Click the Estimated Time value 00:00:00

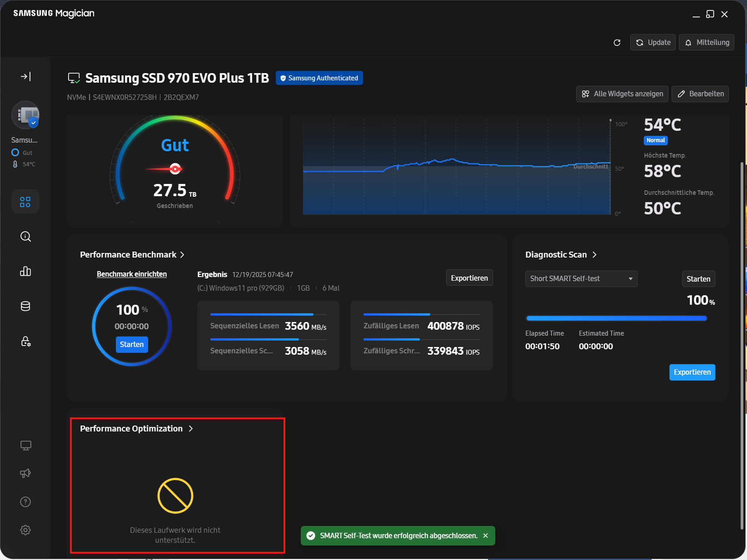[x=596, y=347]
